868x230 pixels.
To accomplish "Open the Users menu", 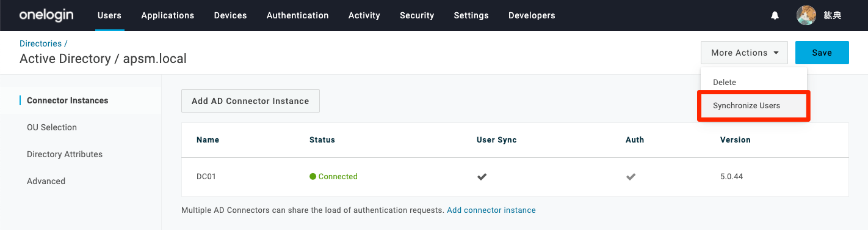I will (109, 15).
